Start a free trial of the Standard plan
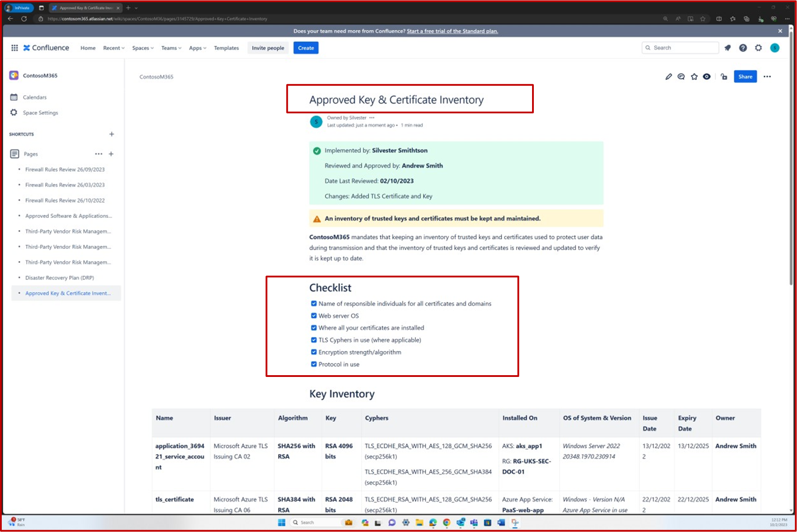This screenshot has width=797, height=532. point(452,31)
